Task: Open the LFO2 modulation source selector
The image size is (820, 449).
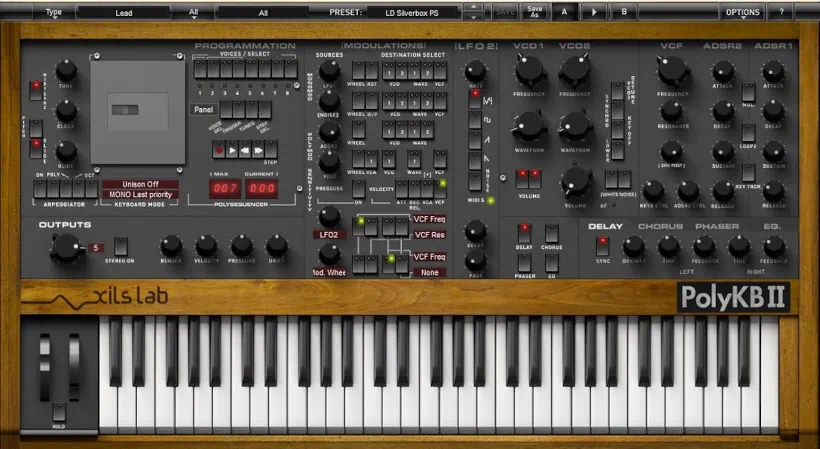Action: click(329, 235)
